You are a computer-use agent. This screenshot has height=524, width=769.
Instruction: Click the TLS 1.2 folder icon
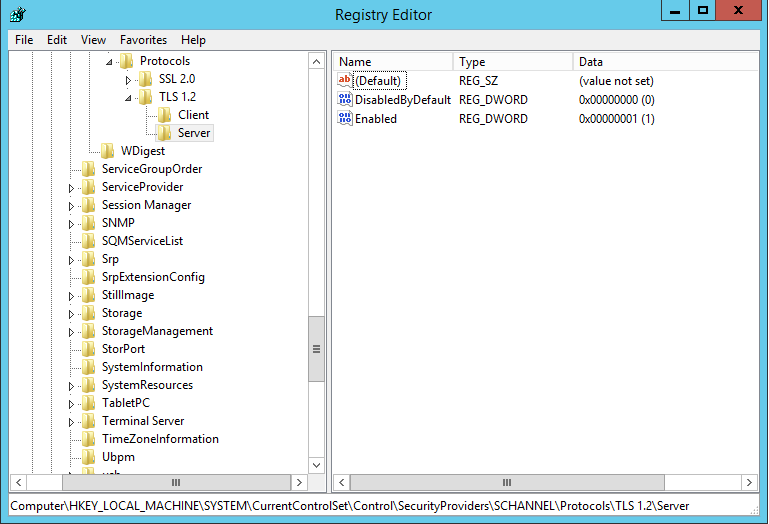146,97
